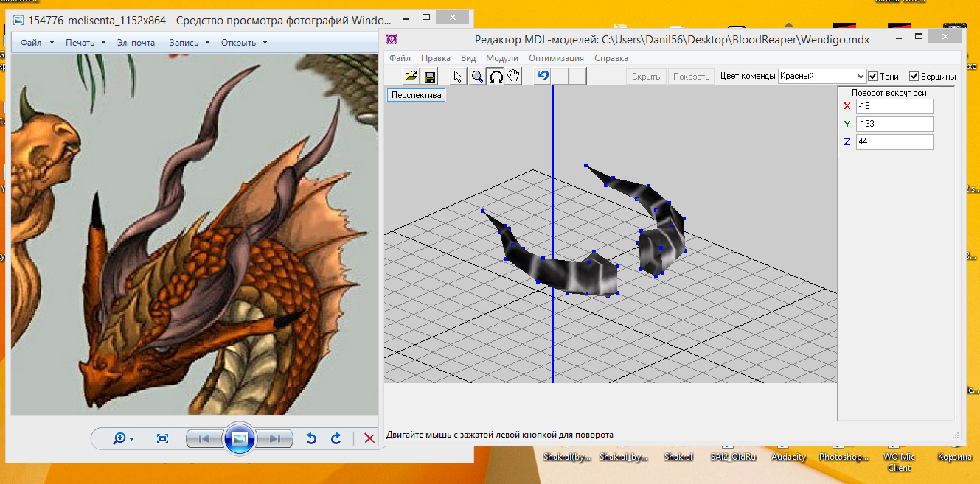
Task: Rotate photo clockwise in viewer
Action: pos(336,438)
